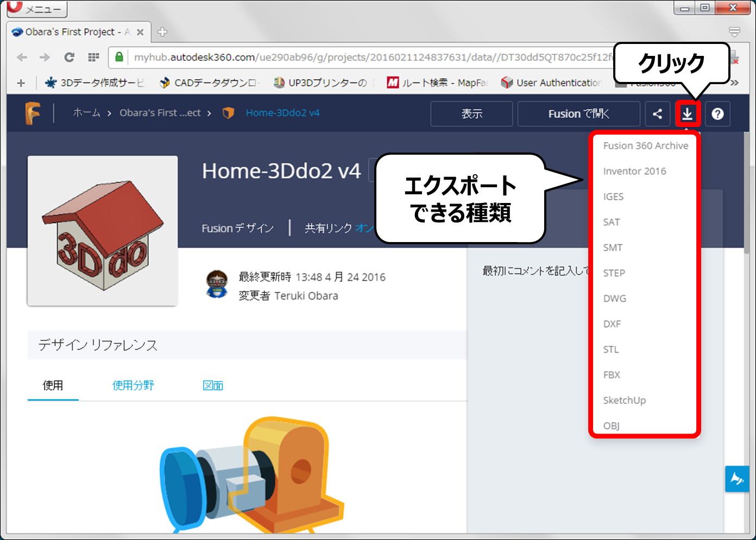
Task: Choose DXF from export list
Action: (612, 324)
